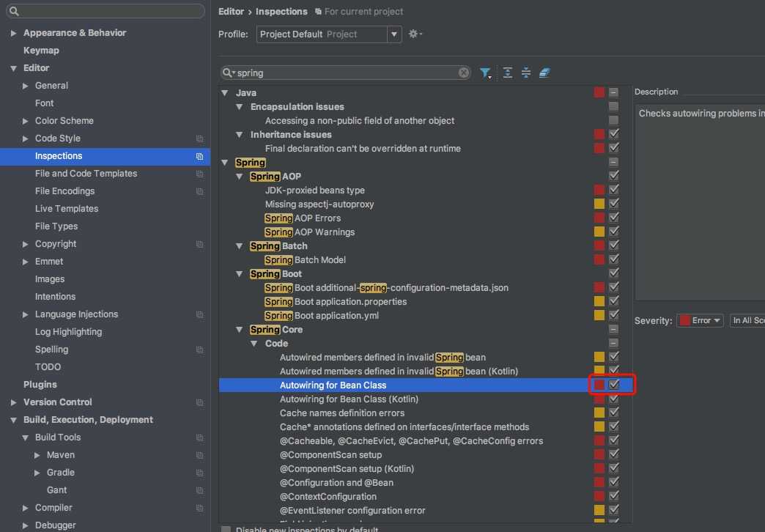This screenshot has width=765, height=532.
Task: Click the filter inspections funnel icon
Action: (485, 73)
